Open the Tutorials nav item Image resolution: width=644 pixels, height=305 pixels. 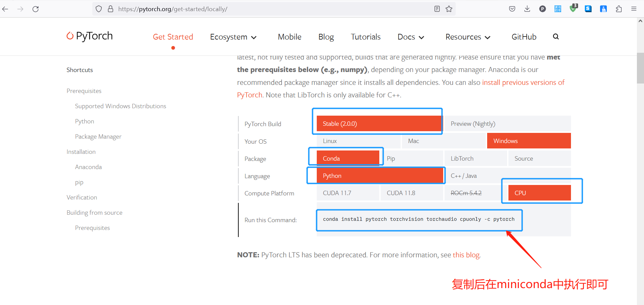click(365, 37)
